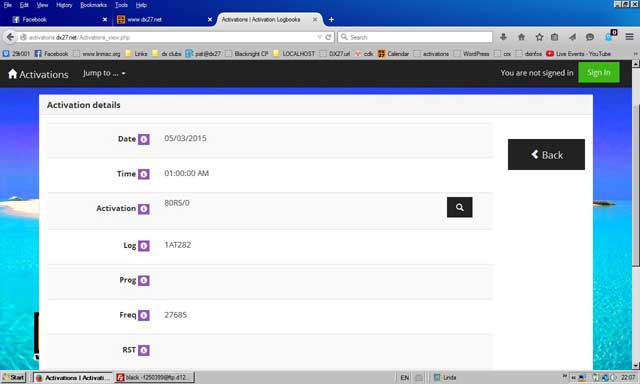The image size is (640, 384).
Task: Click the Activation lookup magnifier button
Action: pos(460,207)
